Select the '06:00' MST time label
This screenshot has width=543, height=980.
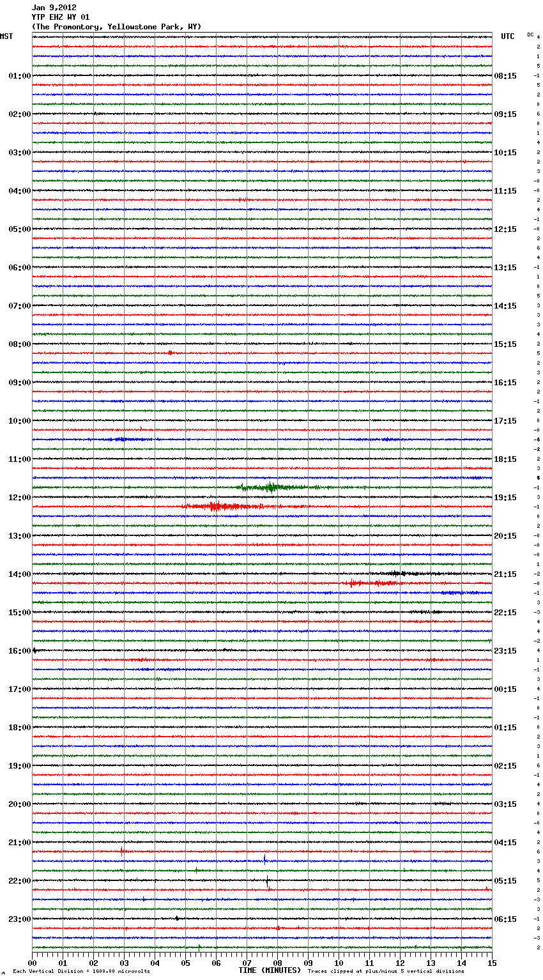pyautogui.click(x=20, y=268)
